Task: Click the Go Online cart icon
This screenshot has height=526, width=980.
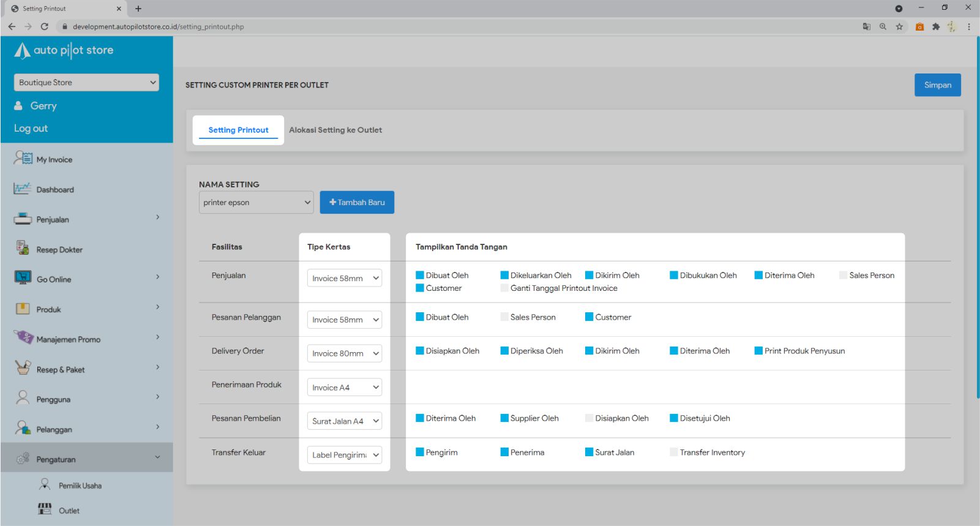Action: tap(23, 278)
